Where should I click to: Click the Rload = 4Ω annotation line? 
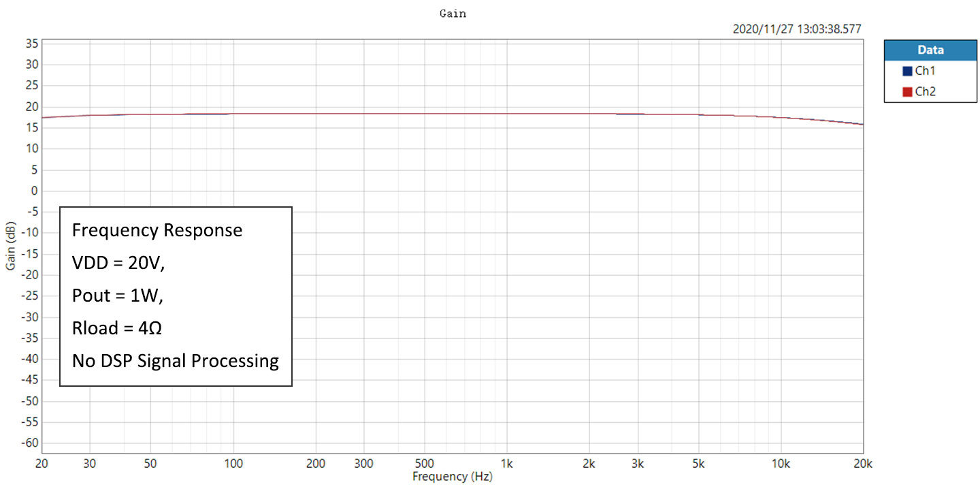[x=117, y=328]
